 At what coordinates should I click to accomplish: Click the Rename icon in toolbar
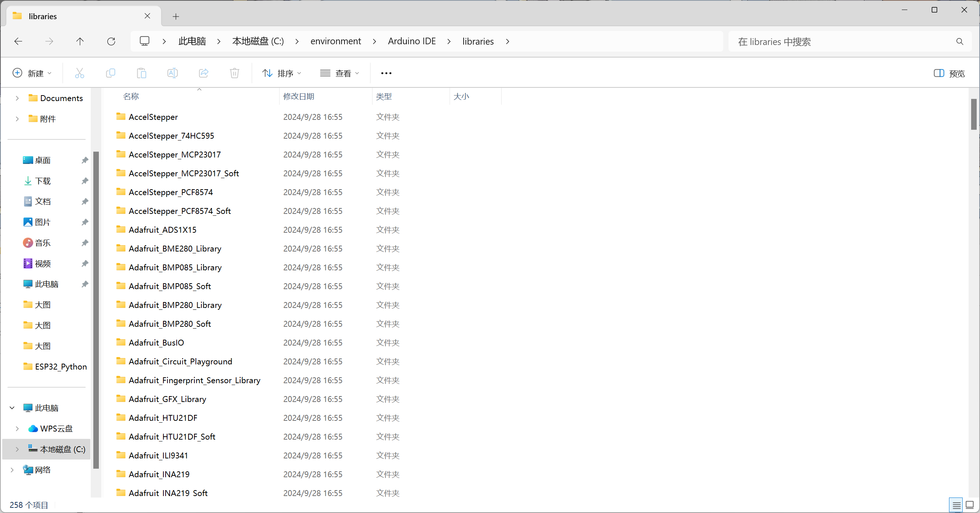pyautogui.click(x=172, y=73)
